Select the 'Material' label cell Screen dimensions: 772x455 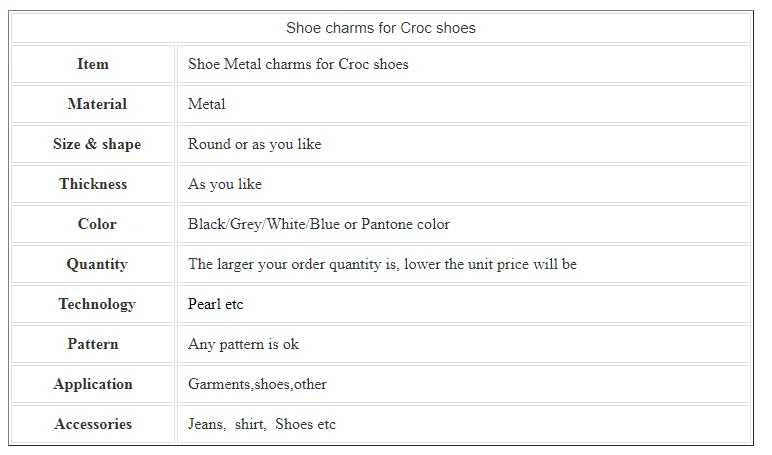(97, 104)
